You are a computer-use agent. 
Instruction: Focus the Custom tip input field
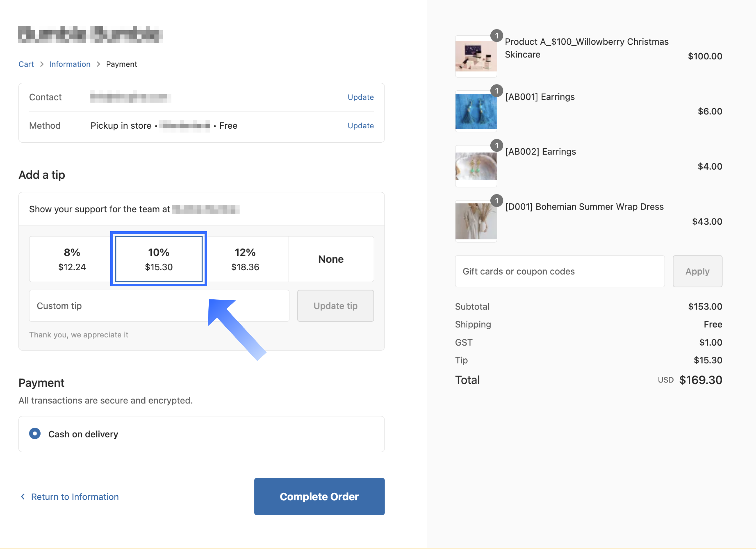coord(159,306)
